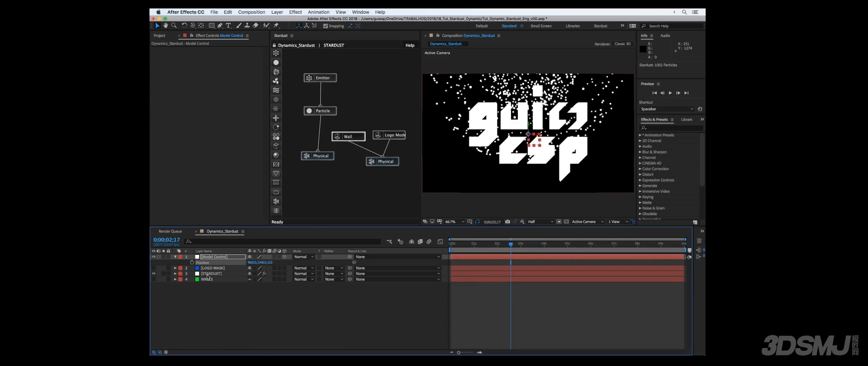Expand the LOGO MASK layer

[x=175, y=268]
